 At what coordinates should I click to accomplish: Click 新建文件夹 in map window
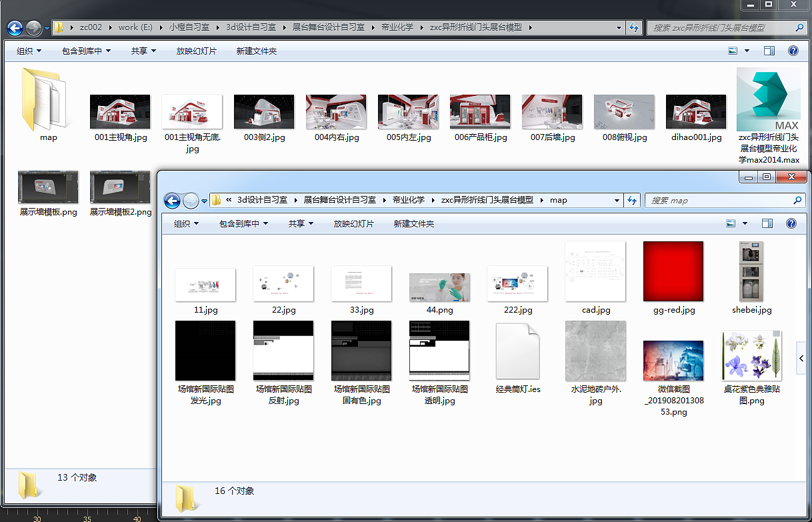pyautogui.click(x=414, y=224)
